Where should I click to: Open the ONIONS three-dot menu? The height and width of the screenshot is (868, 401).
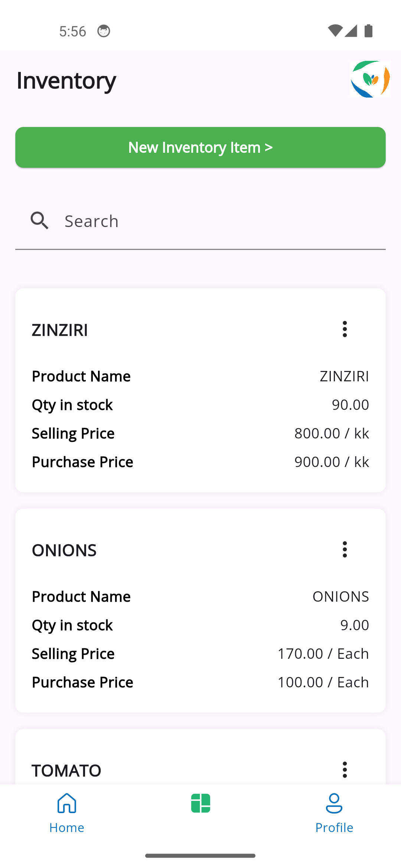(x=345, y=550)
